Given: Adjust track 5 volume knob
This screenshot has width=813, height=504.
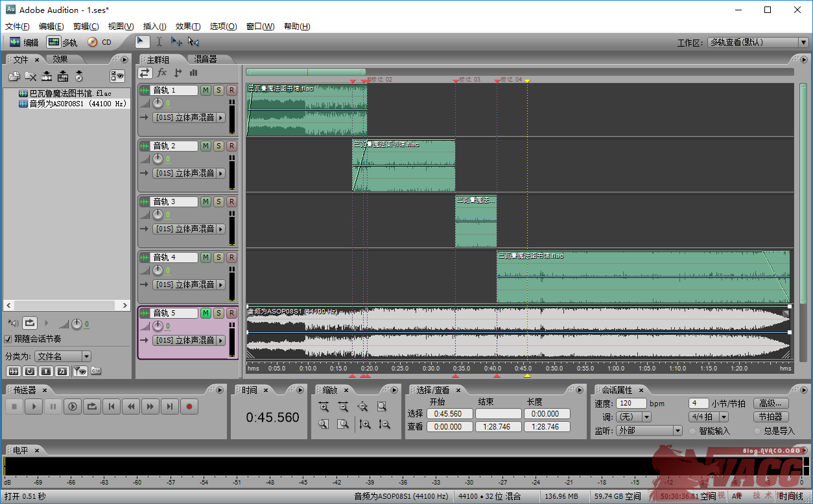Looking at the screenshot, I should (158, 326).
